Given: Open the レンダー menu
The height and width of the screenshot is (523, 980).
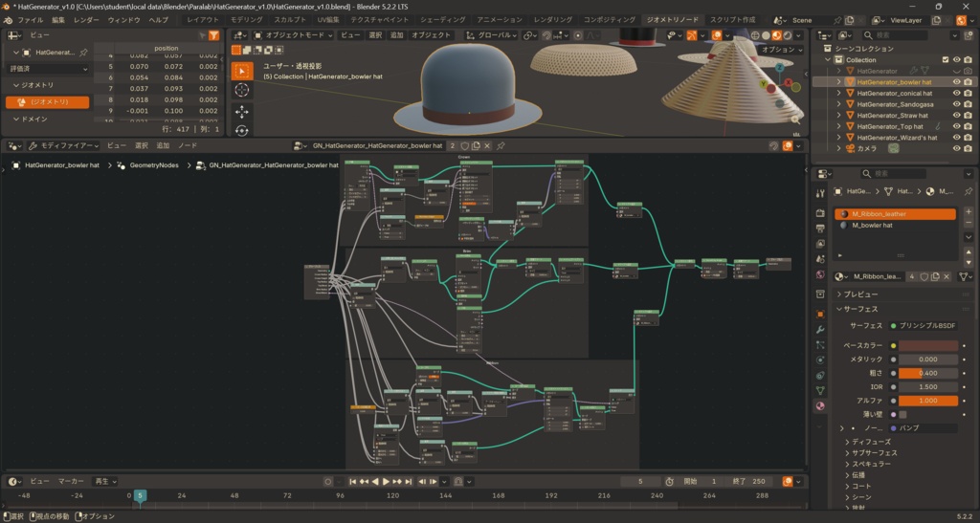Looking at the screenshot, I should pos(85,20).
